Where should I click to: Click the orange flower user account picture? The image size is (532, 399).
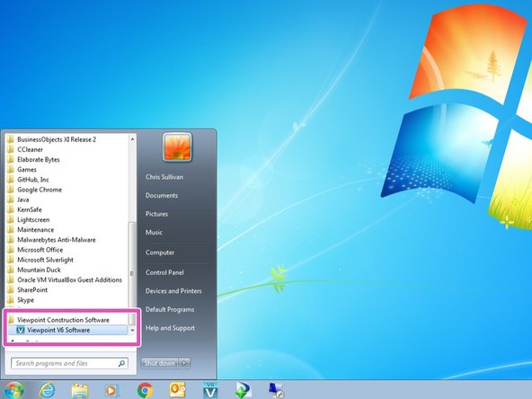(177, 147)
